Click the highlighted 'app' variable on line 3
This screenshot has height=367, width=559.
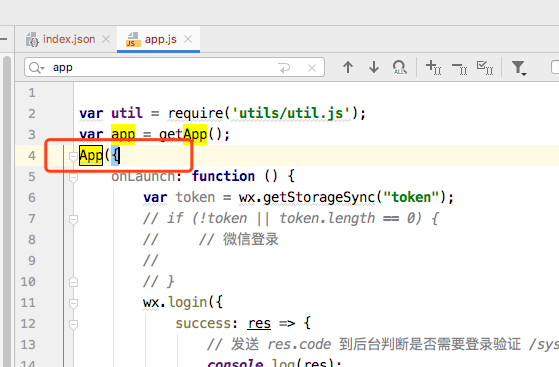pyautogui.click(x=123, y=135)
